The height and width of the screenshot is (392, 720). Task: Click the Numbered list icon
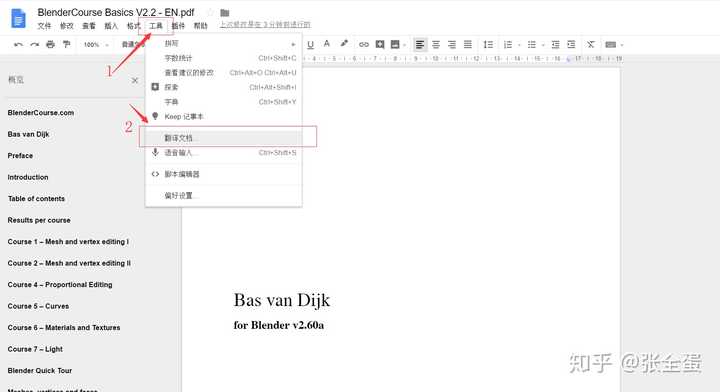(x=507, y=45)
